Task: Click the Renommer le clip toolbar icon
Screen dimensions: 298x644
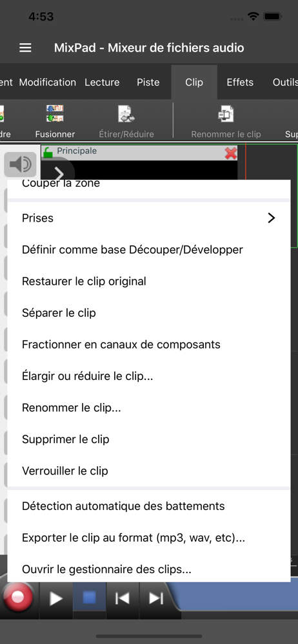Action: (x=226, y=114)
